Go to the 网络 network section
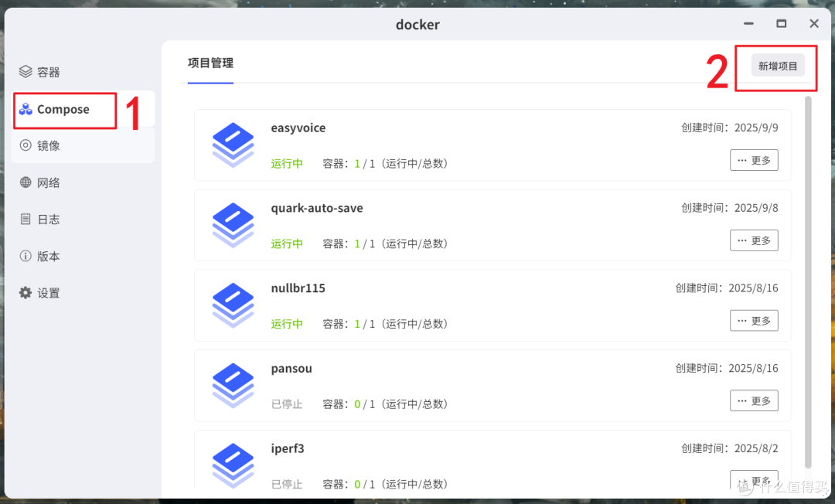 point(83,182)
